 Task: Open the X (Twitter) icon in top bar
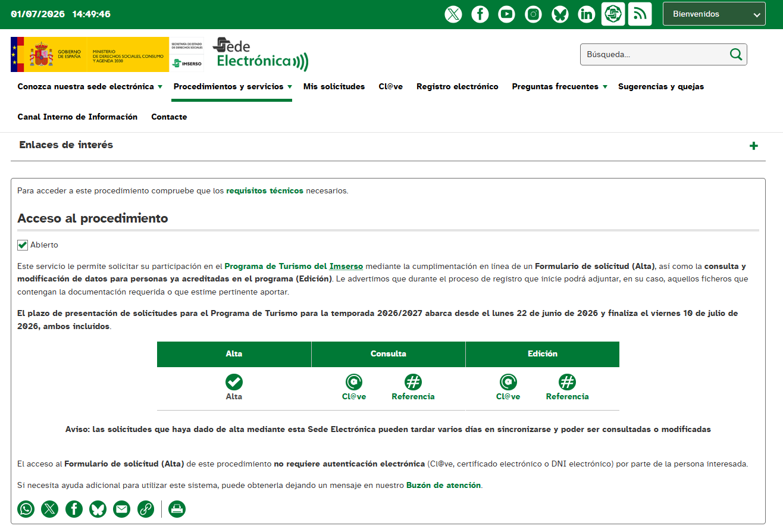(453, 14)
